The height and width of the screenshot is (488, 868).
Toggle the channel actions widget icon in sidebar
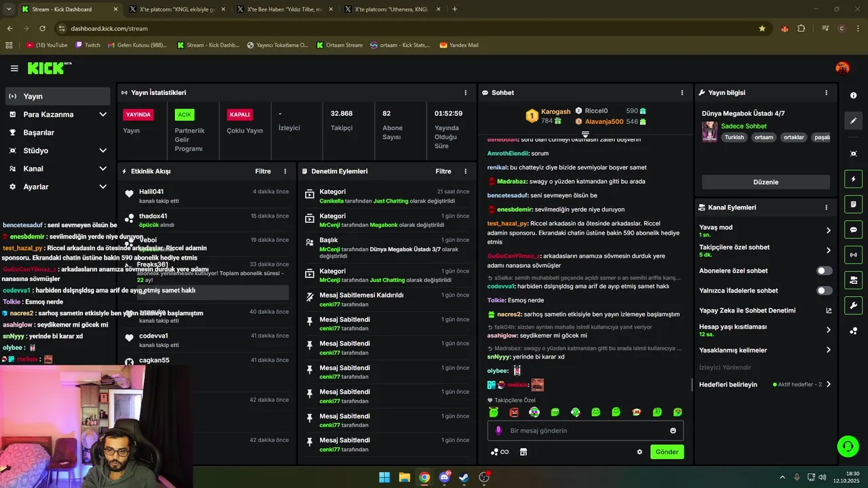point(853,280)
